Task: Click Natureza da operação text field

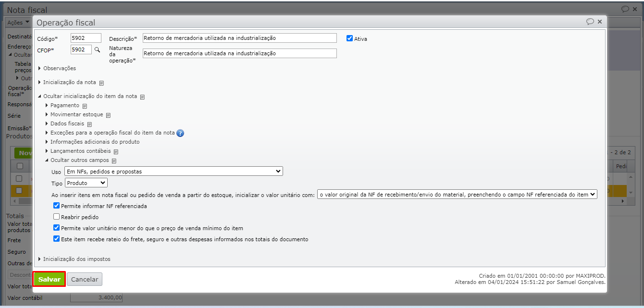Action: pos(240,53)
